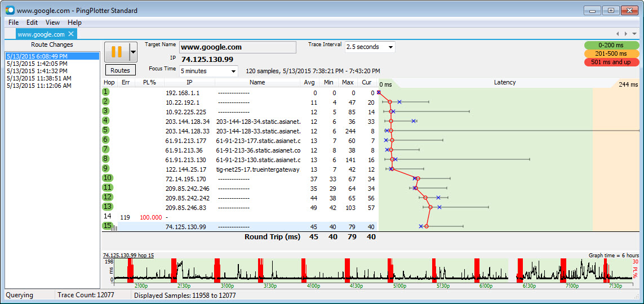Click the hop 15 green circle icon
This screenshot has width=644, height=304.
(x=107, y=226)
